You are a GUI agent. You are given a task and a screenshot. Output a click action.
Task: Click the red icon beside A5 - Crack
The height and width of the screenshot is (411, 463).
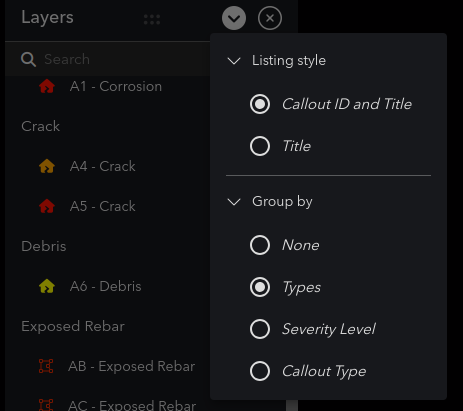click(47, 206)
